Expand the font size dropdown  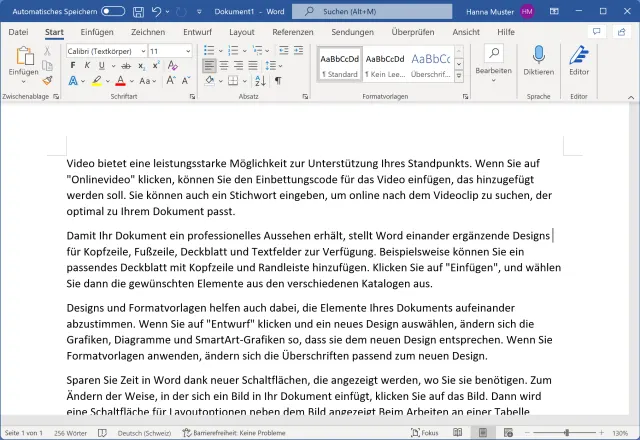[x=187, y=50]
